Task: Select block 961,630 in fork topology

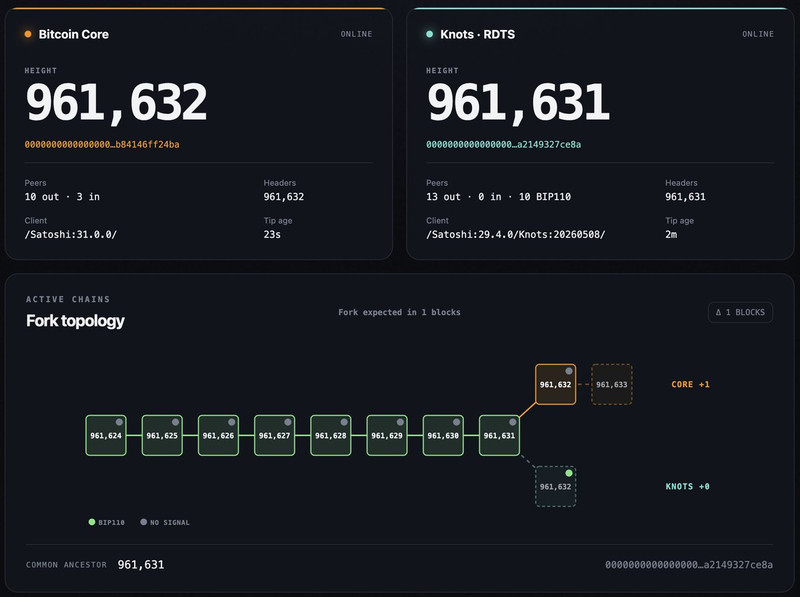Action: (443, 435)
